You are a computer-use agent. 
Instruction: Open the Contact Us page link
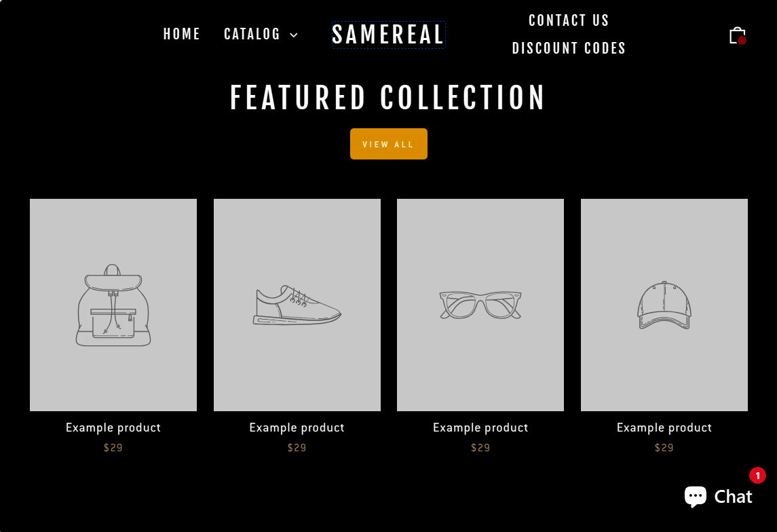tap(569, 20)
